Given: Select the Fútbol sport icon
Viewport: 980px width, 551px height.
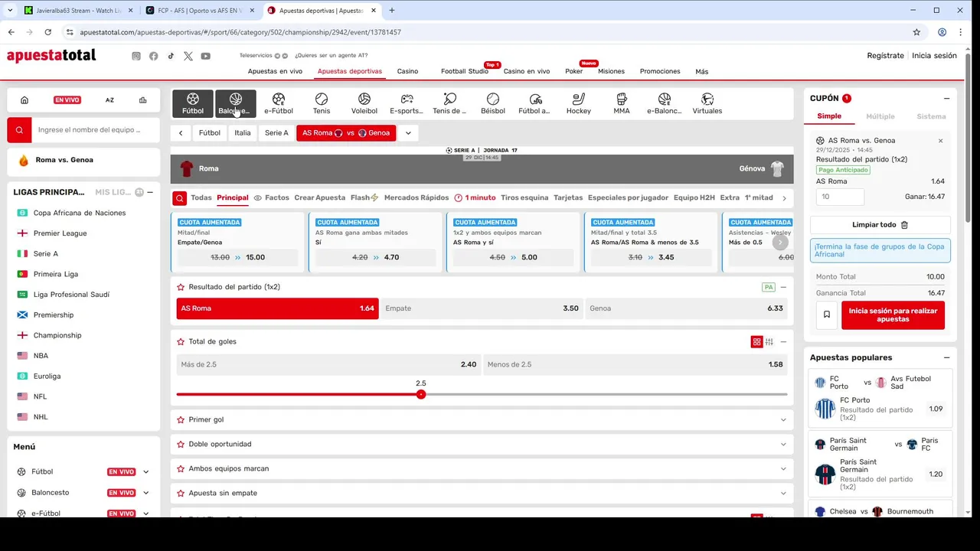Looking at the screenshot, I should tap(193, 103).
